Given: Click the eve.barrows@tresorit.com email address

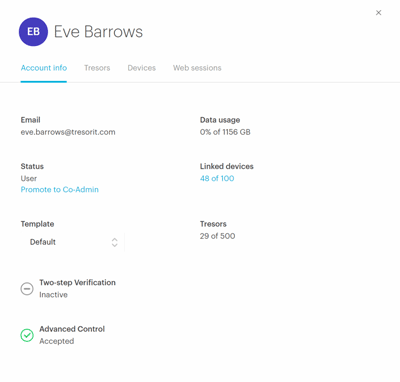Looking at the screenshot, I should (x=68, y=132).
